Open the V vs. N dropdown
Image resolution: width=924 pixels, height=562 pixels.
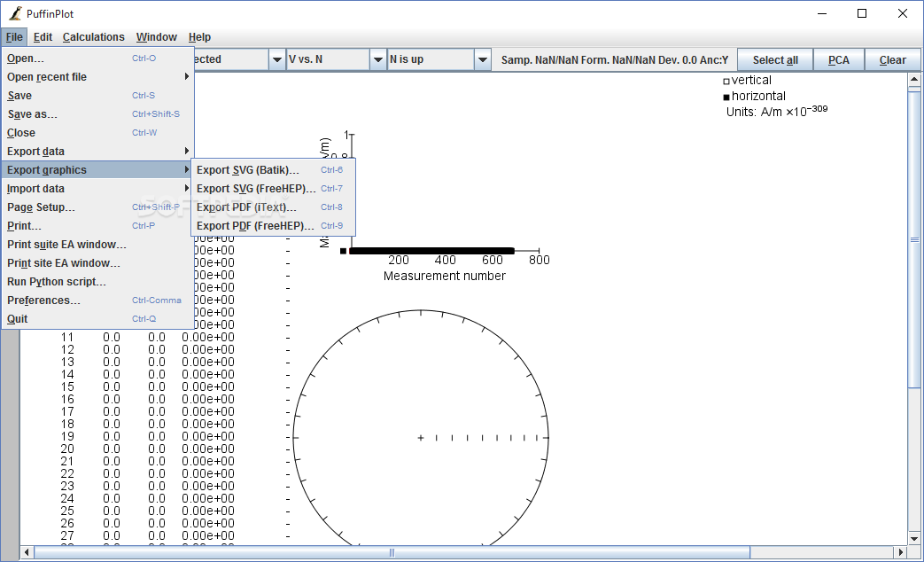337,59
